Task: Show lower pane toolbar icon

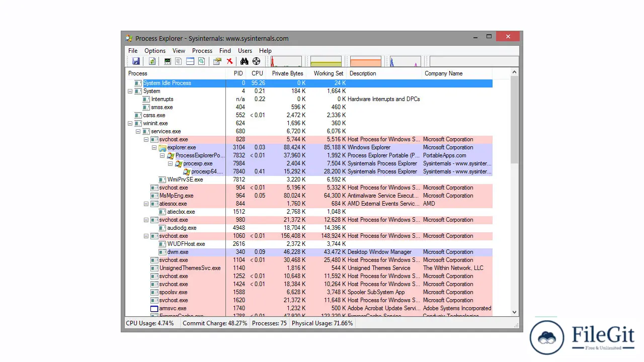Action: (x=190, y=61)
